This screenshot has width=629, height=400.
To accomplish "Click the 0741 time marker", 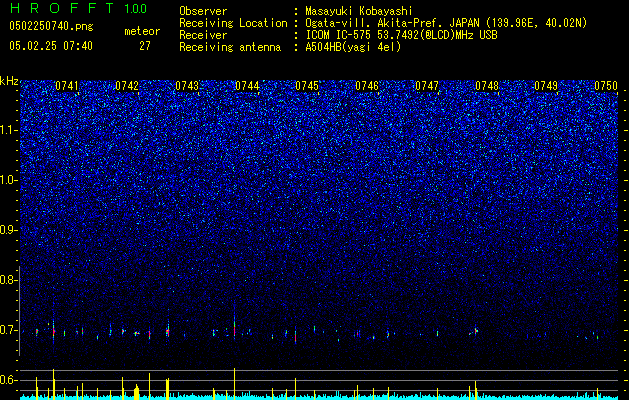I will (67, 86).
